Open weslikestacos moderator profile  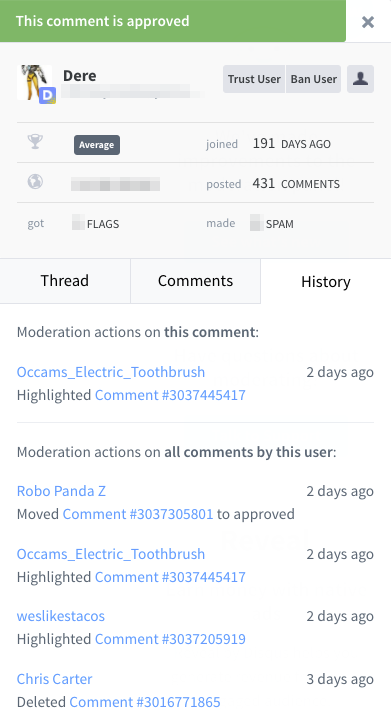point(61,616)
